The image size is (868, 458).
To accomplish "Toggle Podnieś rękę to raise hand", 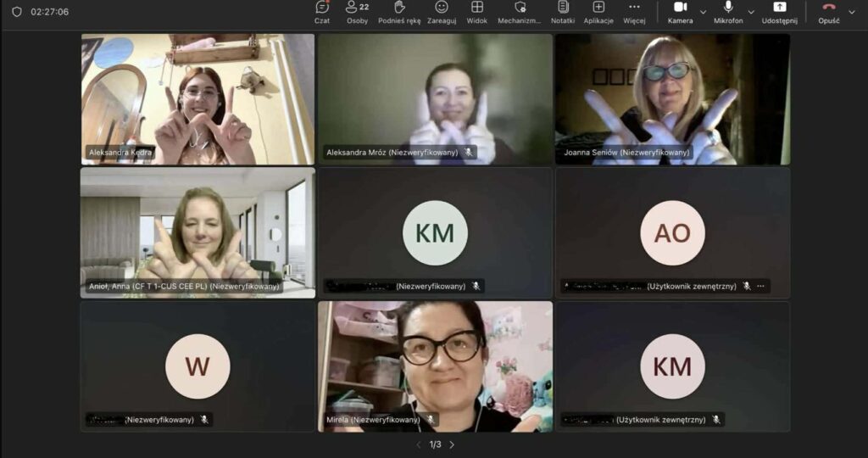I will point(399,12).
